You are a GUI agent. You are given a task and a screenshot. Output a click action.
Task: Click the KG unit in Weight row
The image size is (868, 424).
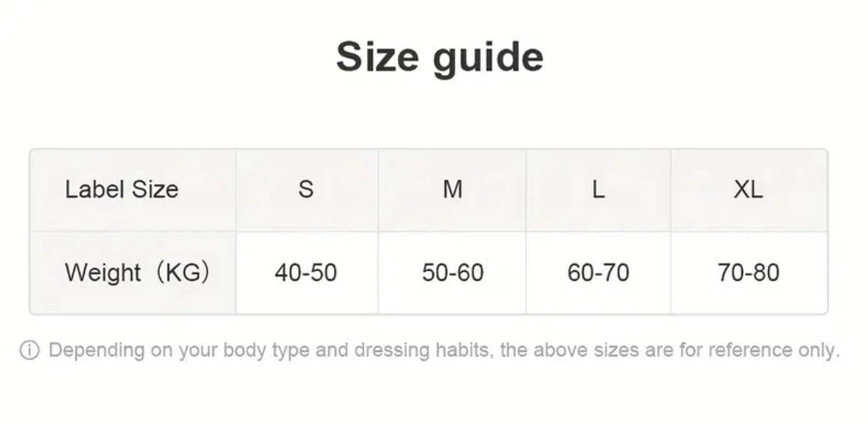[x=184, y=272]
